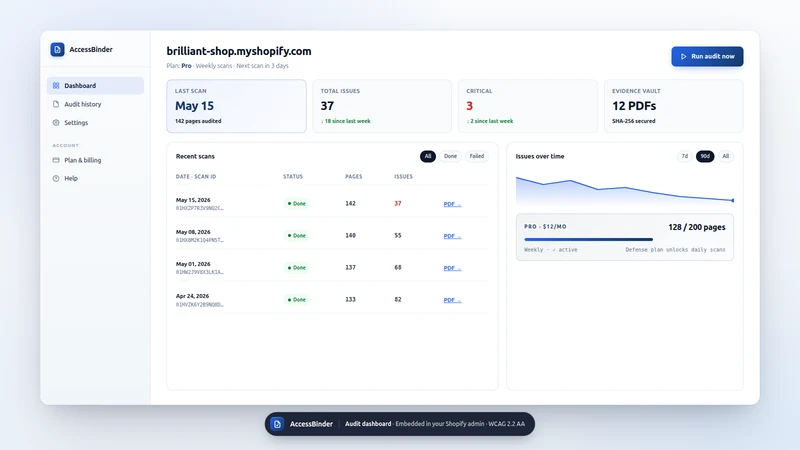Open Plan & billing page
This screenshot has width=800, height=450.
[x=95, y=160]
